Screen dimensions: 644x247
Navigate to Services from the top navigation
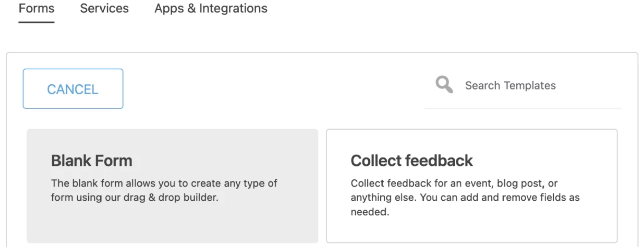coord(104,8)
